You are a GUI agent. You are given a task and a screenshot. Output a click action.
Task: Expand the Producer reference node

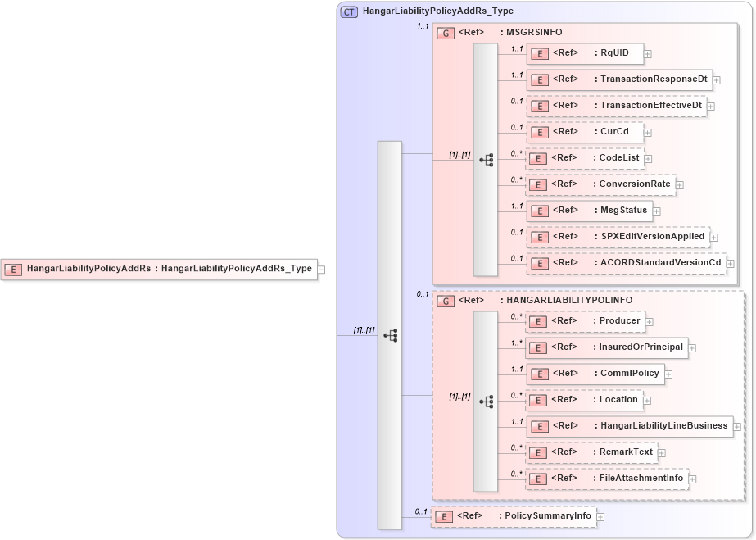point(650,321)
